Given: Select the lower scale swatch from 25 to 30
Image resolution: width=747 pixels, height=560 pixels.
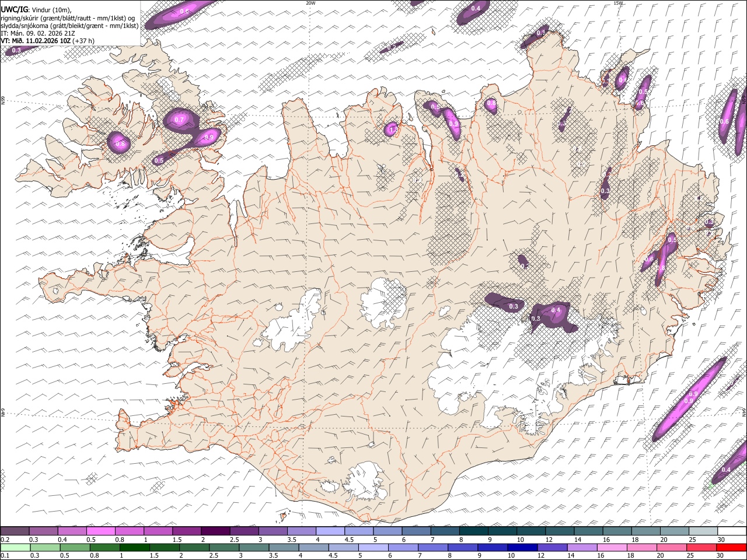Looking at the screenshot, I should pos(701,547).
